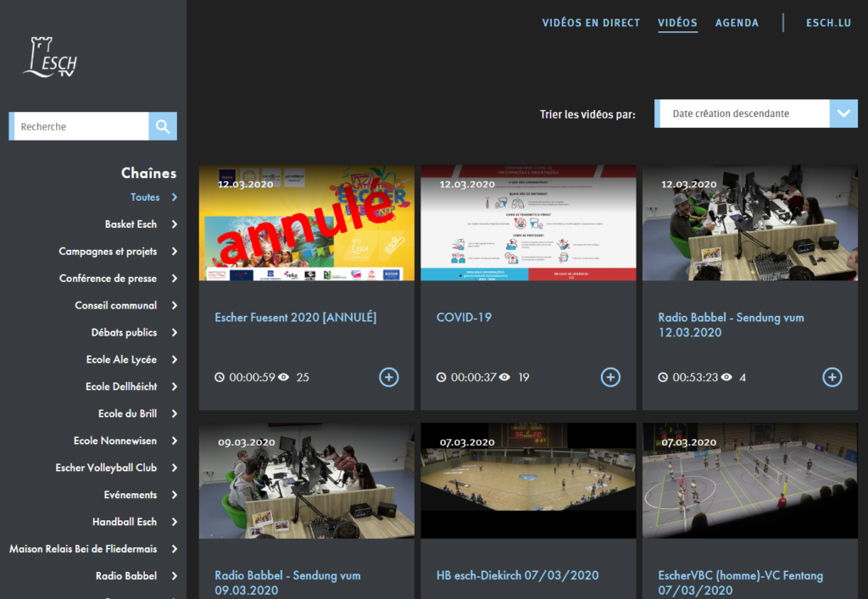Image resolution: width=868 pixels, height=599 pixels.
Task: Click eye views icon on Radio Babbel 12.03.2020
Action: (727, 377)
